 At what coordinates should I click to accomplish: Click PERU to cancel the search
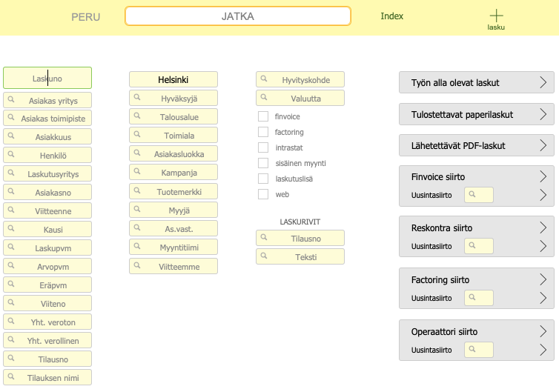(85, 17)
